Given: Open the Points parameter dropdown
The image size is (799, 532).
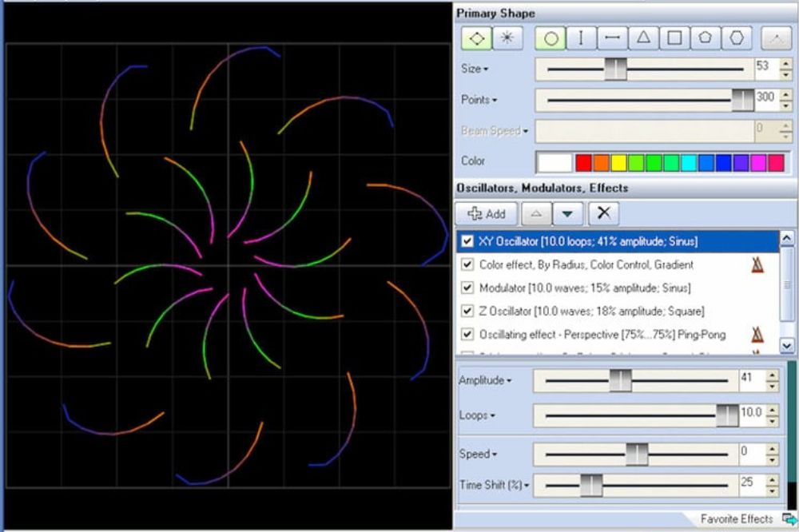Looking at the screenshot, I should click(x=479, y=99).
